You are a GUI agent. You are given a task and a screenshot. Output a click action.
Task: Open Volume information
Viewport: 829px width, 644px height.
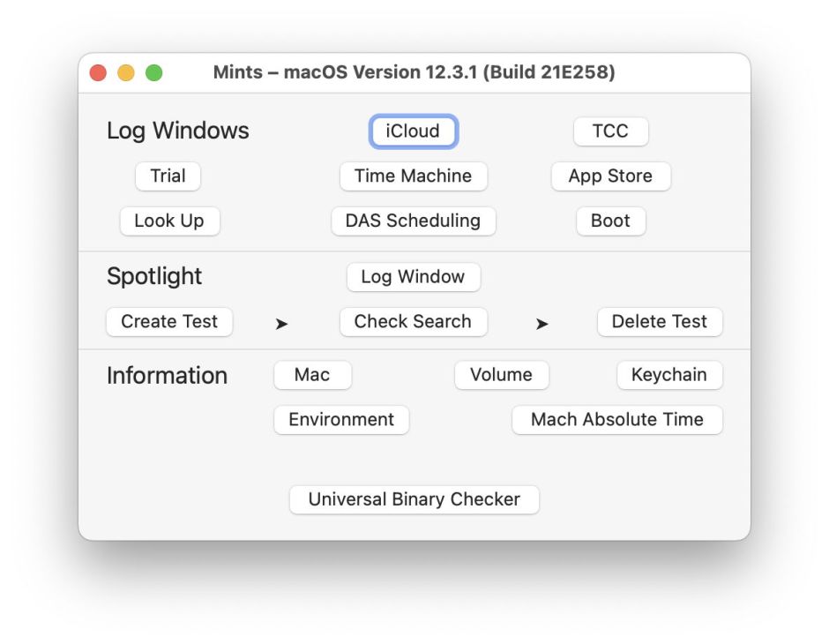(x=501, y=375)
